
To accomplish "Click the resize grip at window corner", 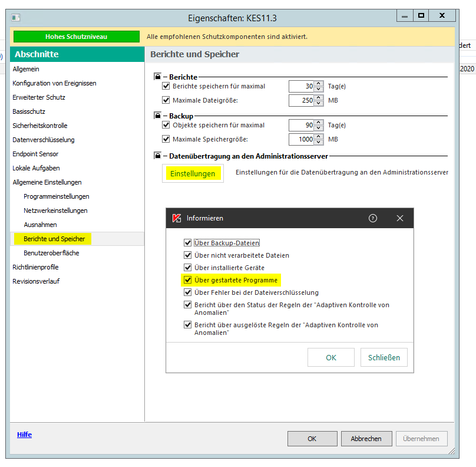I will [452, 451].
